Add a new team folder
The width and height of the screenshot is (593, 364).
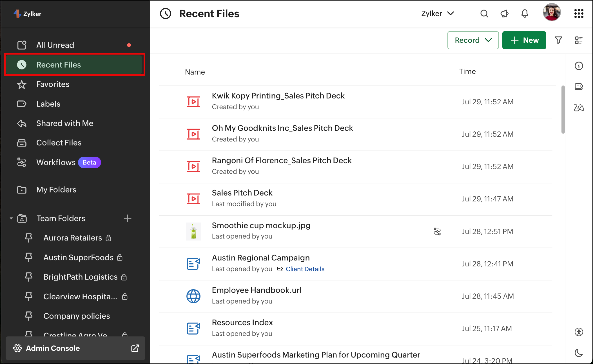pos(128,218)
